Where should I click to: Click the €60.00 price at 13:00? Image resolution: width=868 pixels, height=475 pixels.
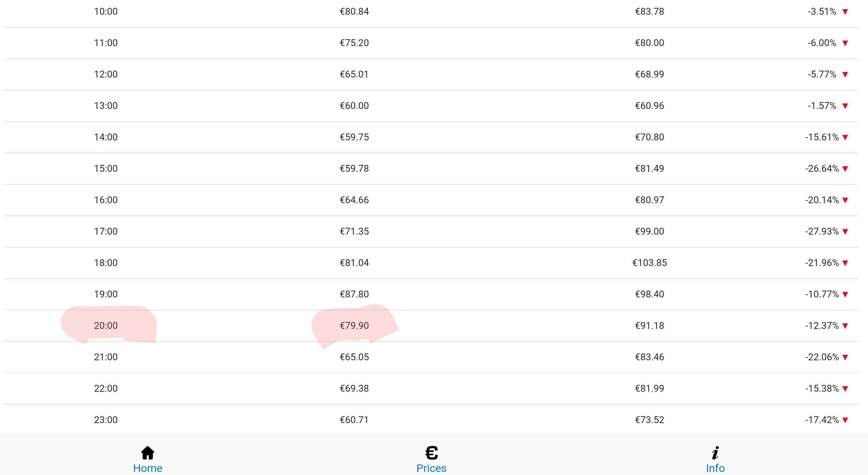pyautogui.click(x=354, y=106)
